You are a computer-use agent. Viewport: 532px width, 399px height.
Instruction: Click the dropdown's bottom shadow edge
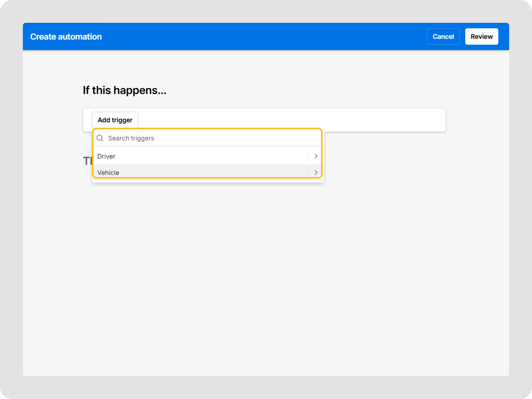[208, 182]
